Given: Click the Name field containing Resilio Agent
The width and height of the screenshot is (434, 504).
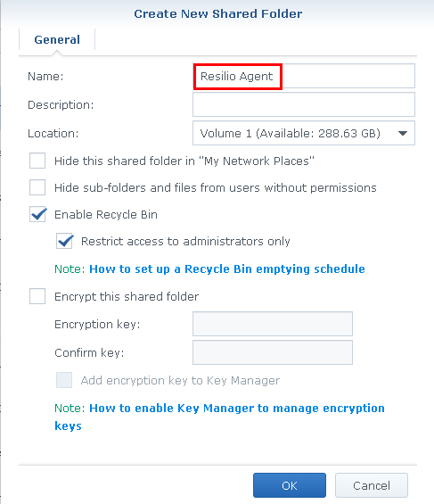Looking at the screenshot, I should [x=304, y=76].
